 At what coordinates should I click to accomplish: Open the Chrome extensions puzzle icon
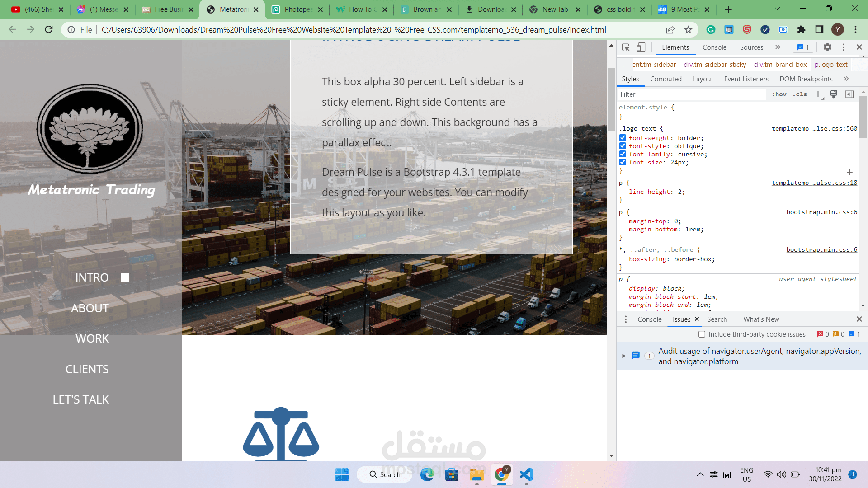801,30
